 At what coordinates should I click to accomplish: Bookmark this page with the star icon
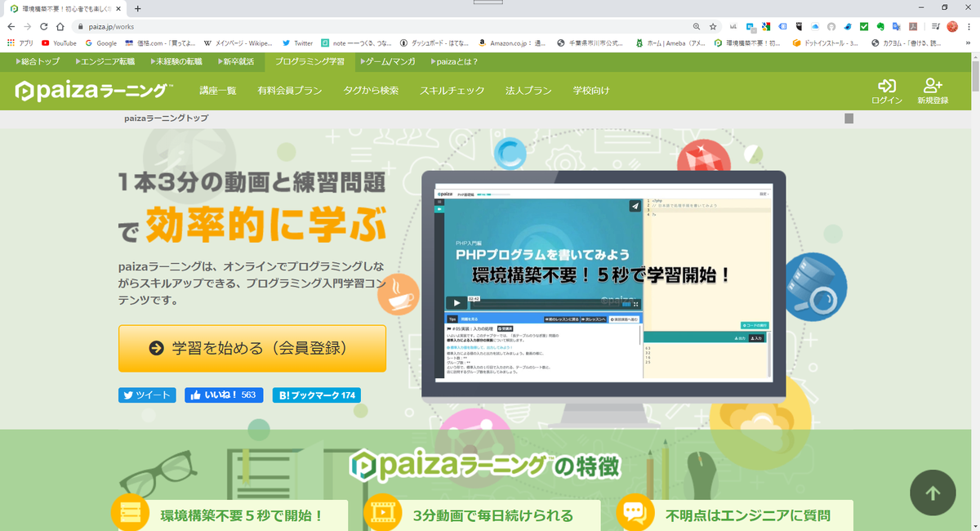click(x=713, y=26)
